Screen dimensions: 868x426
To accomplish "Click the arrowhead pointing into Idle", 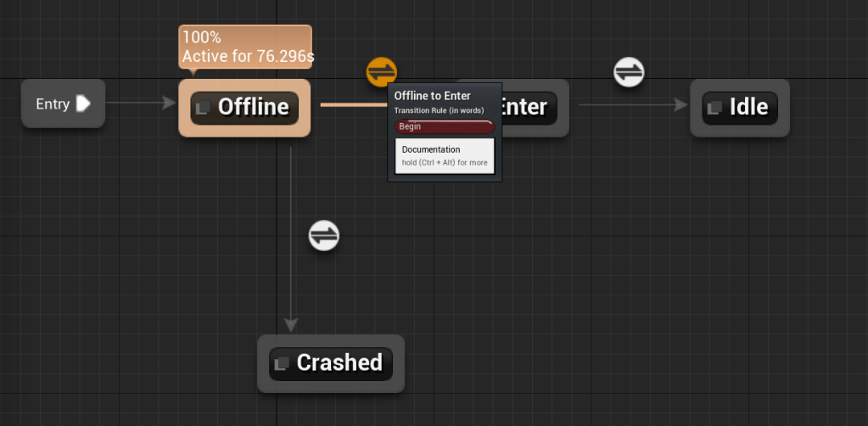I will point(680,105).
